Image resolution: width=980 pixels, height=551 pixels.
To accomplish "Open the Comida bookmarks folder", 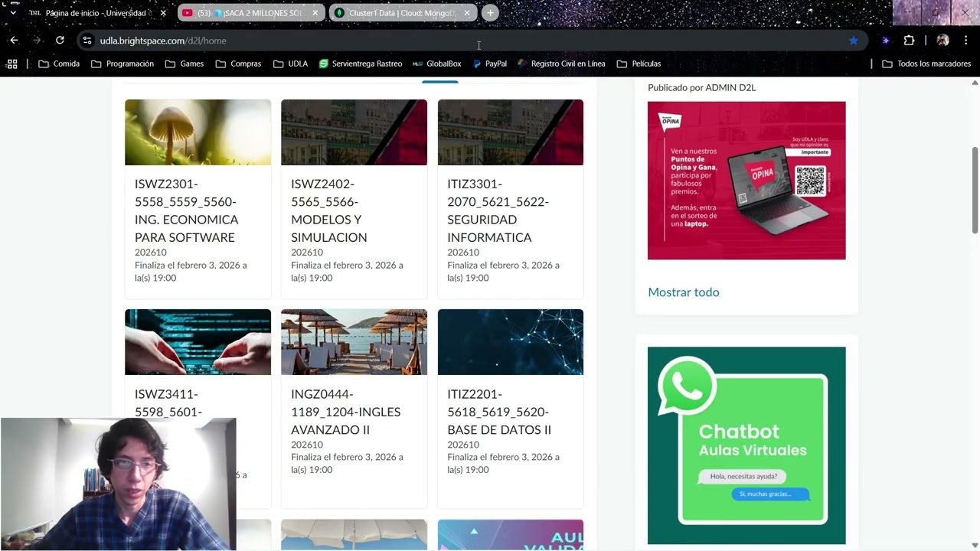I will (x=59, y=64).
